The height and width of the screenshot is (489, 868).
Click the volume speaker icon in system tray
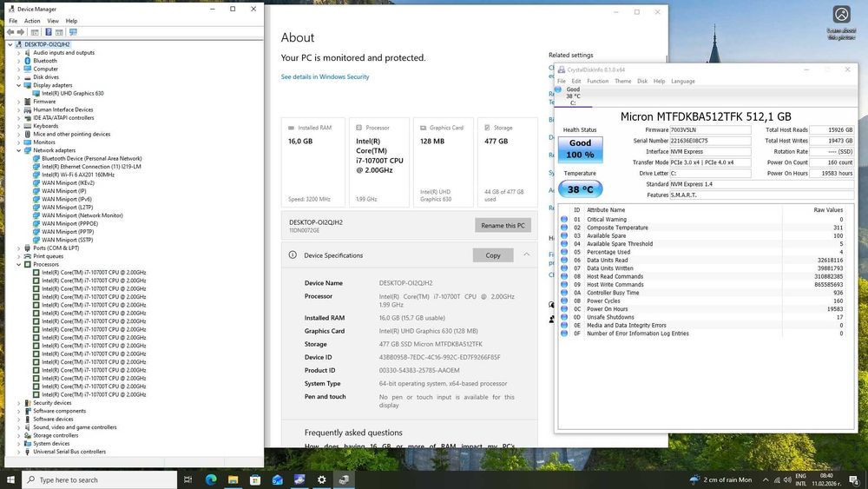787,480
